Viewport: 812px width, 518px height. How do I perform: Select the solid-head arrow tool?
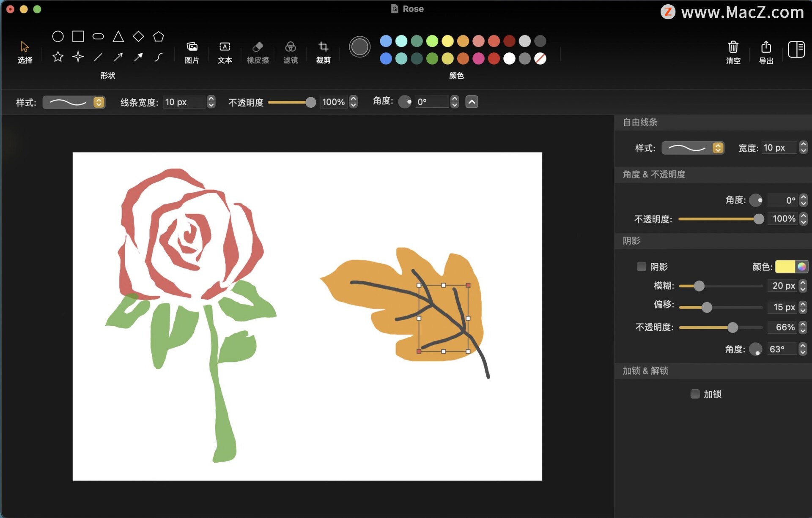point(138,57)
